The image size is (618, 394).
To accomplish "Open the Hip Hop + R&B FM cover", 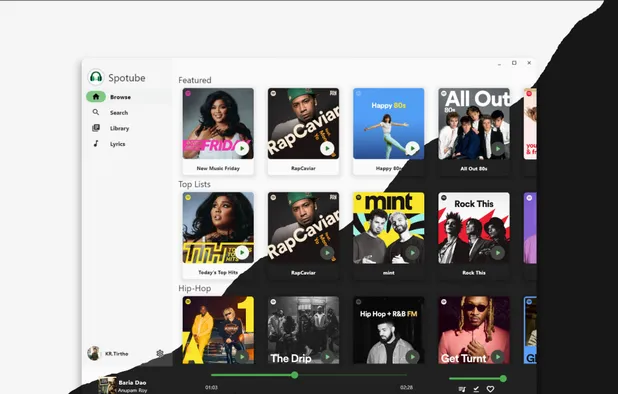I will [x=389, y=330].
